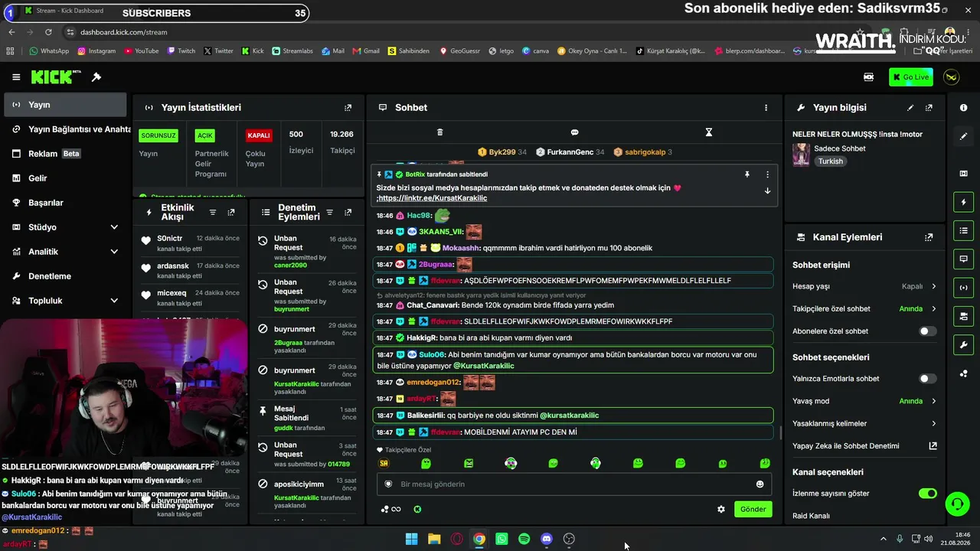Viewport: 980px width, 551px height.
Task: Open WhatsApp from the taskbar
Action: click(x=501, y=539)
